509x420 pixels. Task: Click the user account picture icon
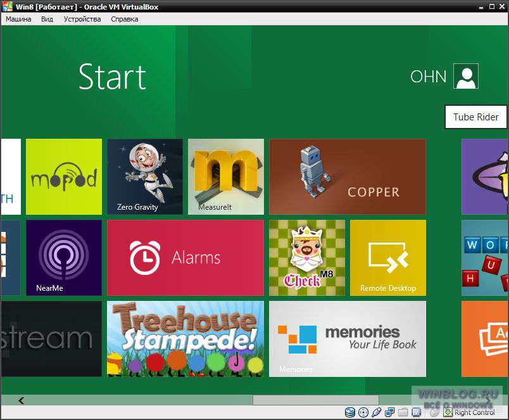tap(466, 76)
